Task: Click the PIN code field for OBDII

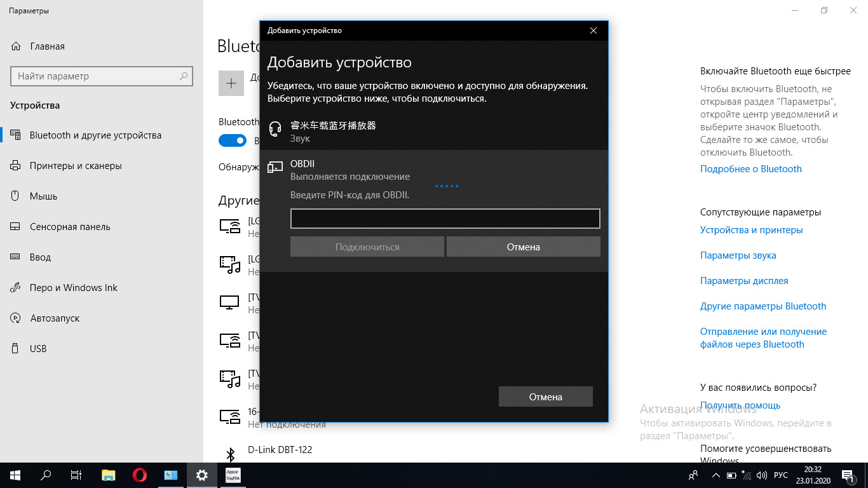Action: [445, 219]
